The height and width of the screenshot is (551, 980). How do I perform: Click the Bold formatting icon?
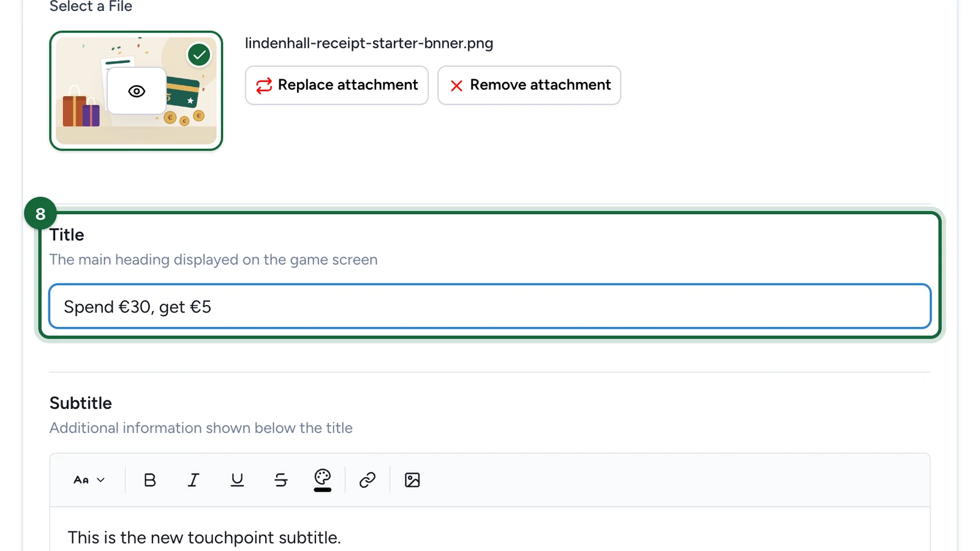point(149,480)
